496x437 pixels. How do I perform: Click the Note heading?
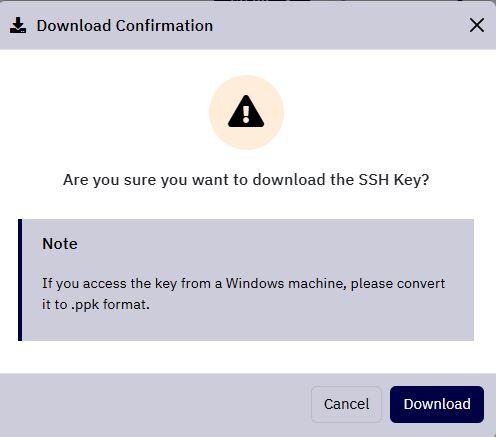pyautogui.click(x=60, y=244)
